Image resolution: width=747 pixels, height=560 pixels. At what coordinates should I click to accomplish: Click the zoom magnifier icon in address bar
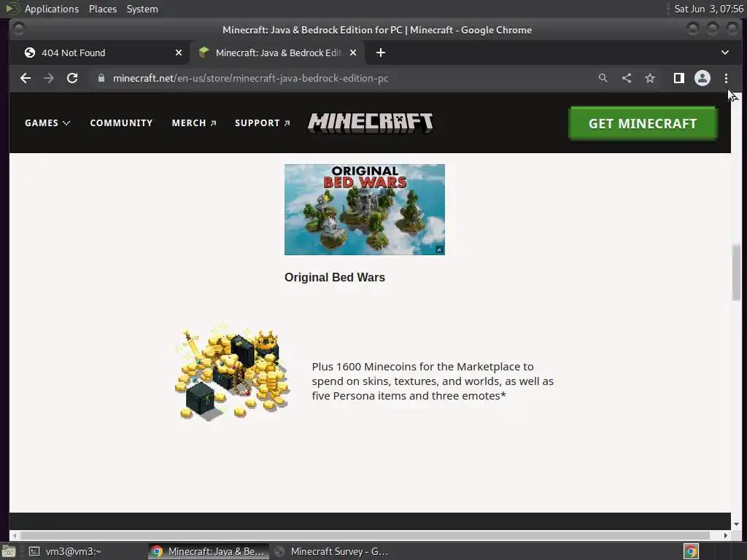(603, 78)
